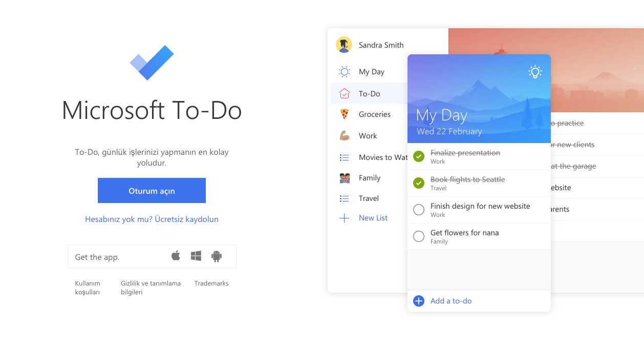Click the Oturum açın sign-in button

[152, 191]
